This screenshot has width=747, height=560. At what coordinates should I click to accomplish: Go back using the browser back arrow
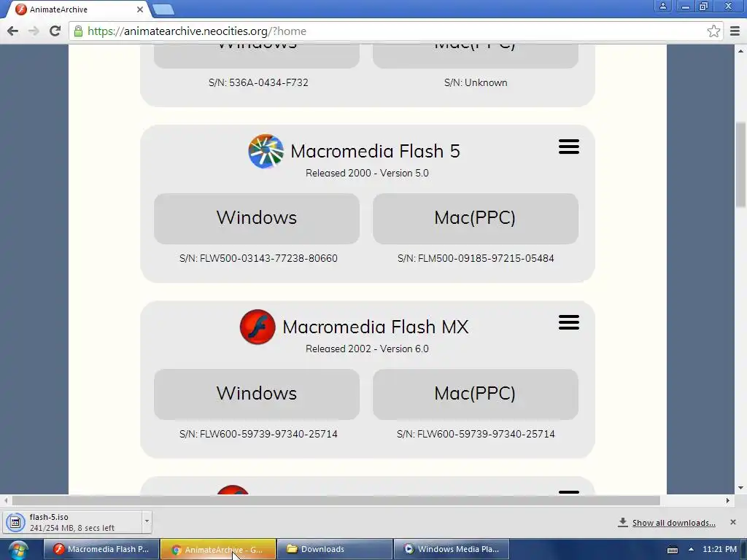click(13, 31)
